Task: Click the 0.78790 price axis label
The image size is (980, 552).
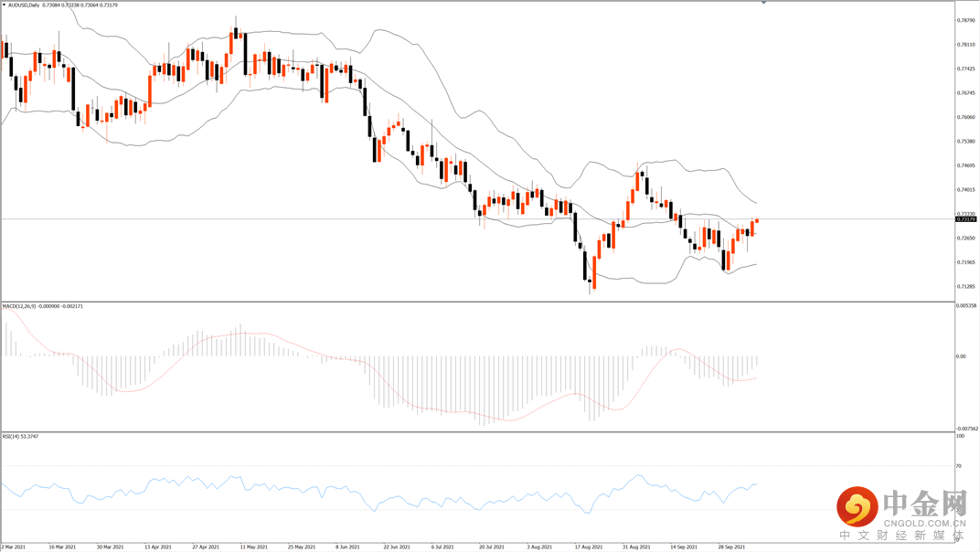Action: 966,21
